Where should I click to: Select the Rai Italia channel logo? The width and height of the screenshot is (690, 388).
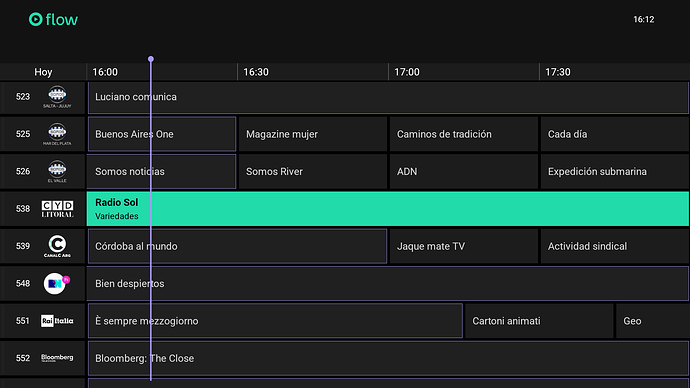pyautogui.click(x=57, y=321)
